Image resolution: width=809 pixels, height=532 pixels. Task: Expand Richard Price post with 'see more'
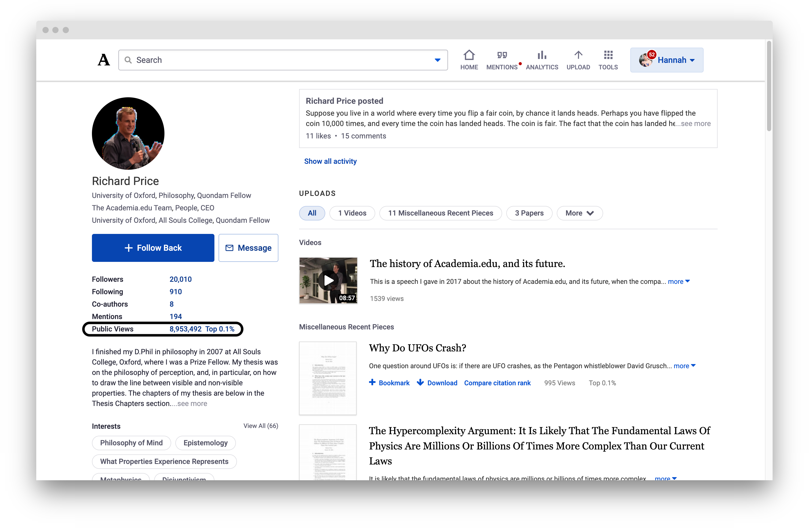(696, 124)
